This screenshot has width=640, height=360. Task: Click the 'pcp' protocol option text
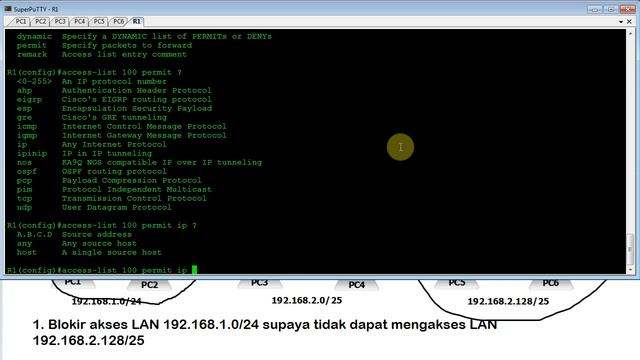click(x=24, y=180)
